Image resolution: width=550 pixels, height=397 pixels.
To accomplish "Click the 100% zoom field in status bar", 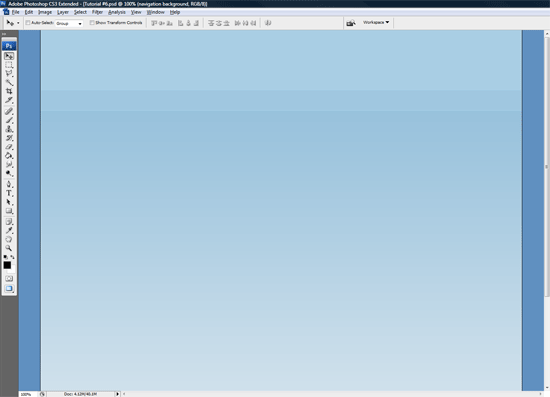I will [27, 394].
